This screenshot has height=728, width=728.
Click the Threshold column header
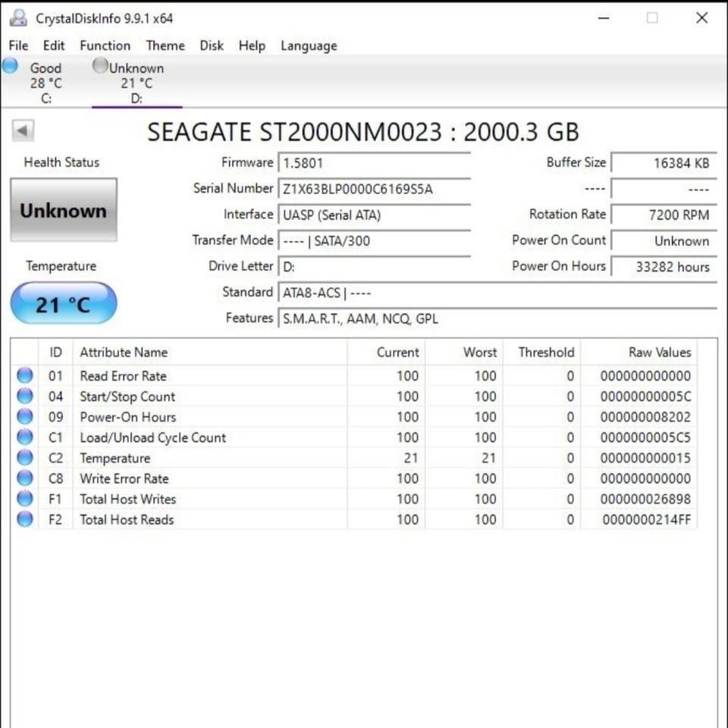click(541, 352)
